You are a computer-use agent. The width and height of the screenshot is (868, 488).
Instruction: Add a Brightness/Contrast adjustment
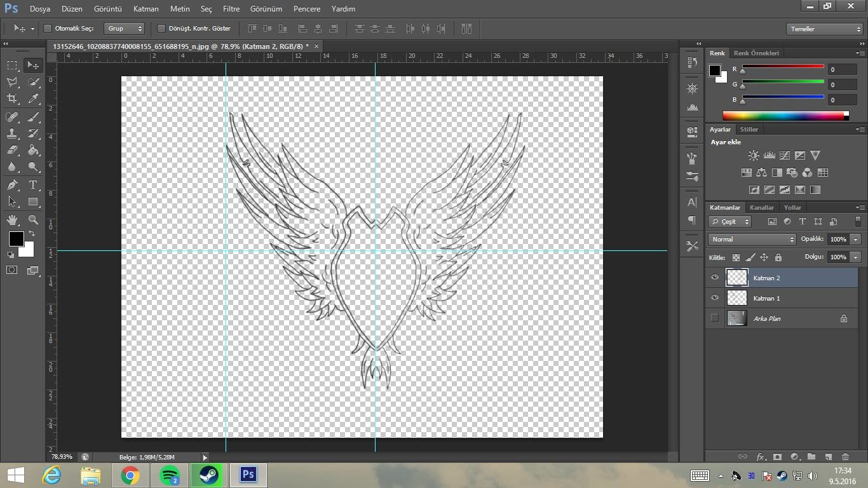pos(754,155)
